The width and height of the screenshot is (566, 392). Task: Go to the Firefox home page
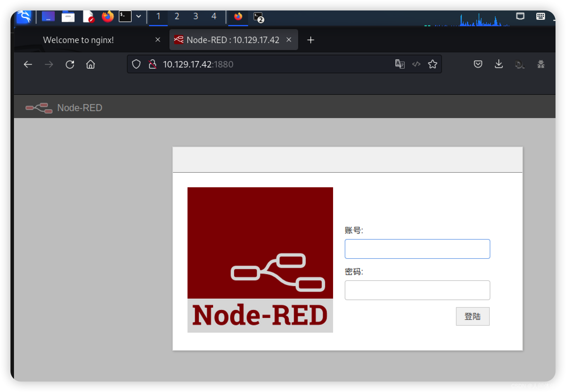tap(91, 65)
